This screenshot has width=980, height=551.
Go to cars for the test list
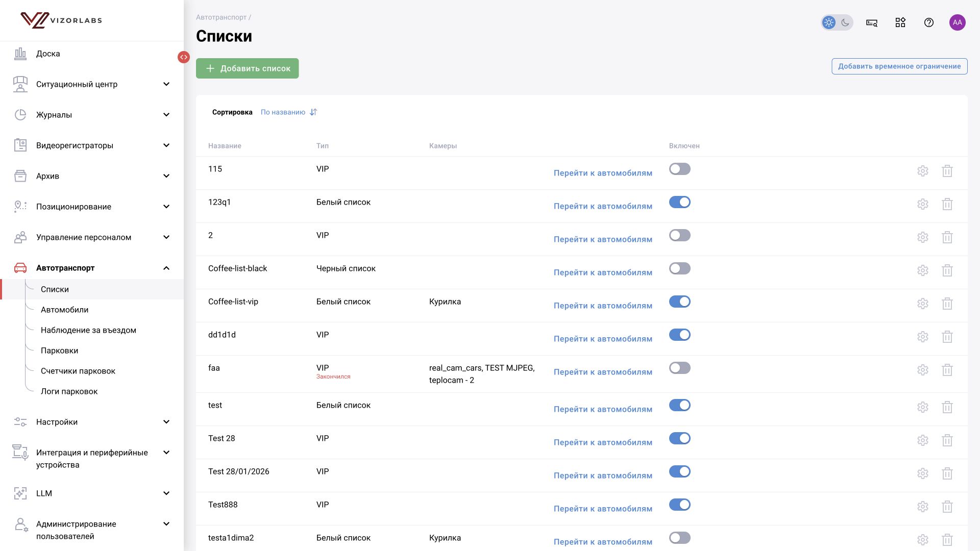(x=603, y=409)
